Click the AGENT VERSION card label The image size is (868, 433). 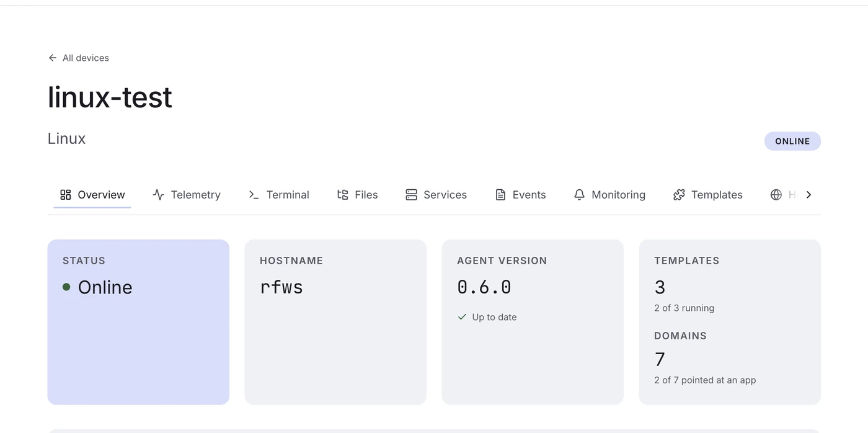(502, 261)
